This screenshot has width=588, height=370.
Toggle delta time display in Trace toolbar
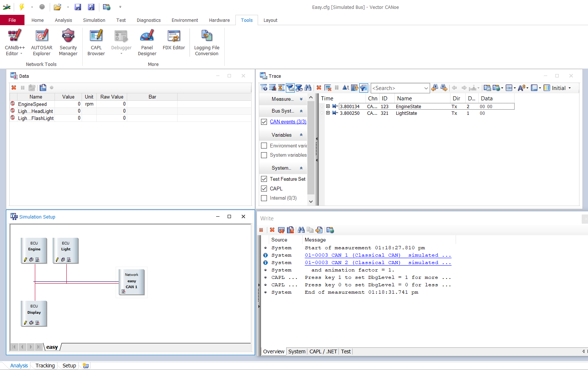pyautogui.click(x=346, y=88)
